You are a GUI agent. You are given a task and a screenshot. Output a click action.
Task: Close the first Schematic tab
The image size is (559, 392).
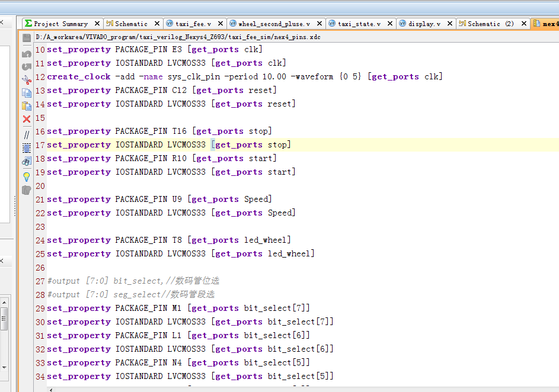tap(157, 24)
